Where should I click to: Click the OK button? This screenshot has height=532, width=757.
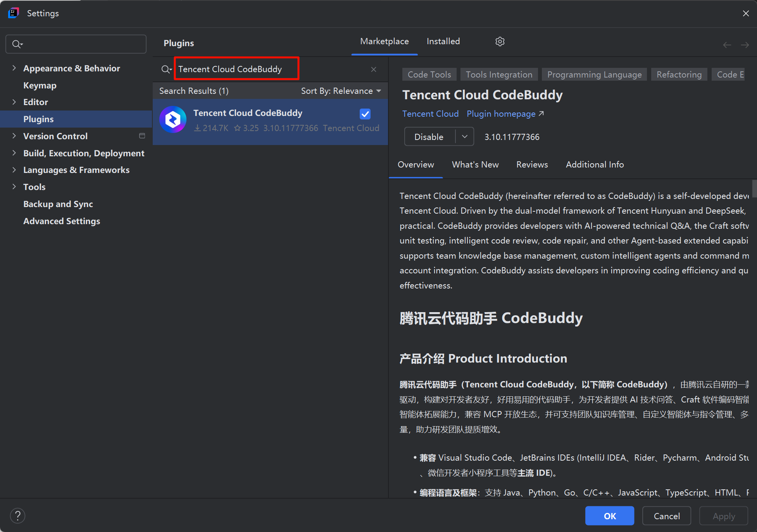pos(609,516)
